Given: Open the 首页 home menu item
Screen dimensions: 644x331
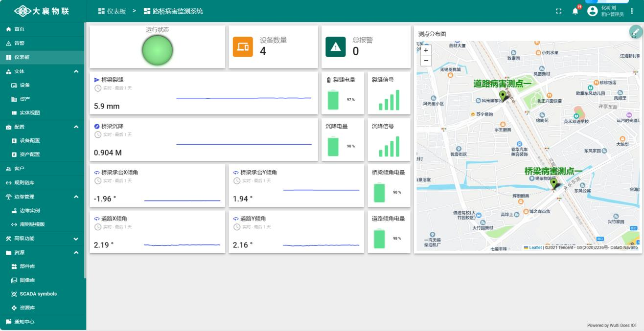Looking at the screenshot, I should coord(42,29).
